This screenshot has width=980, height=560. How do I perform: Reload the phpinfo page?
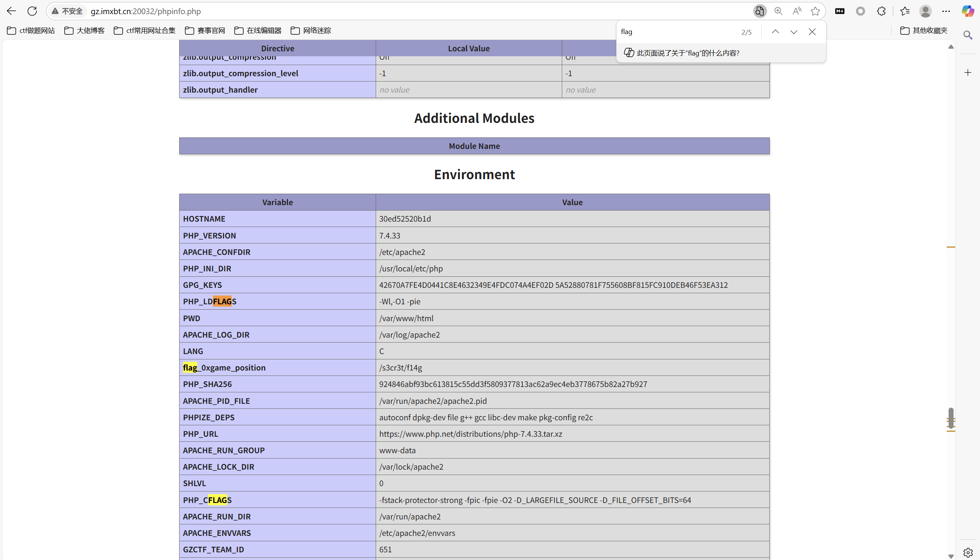coord(32,11)
